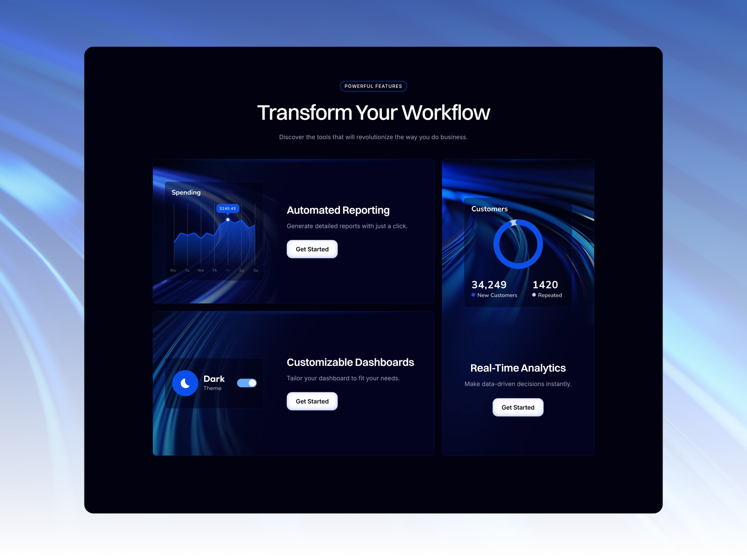
Task: Click the New Customers blue legend dot
Action: (x=474, y=295)
